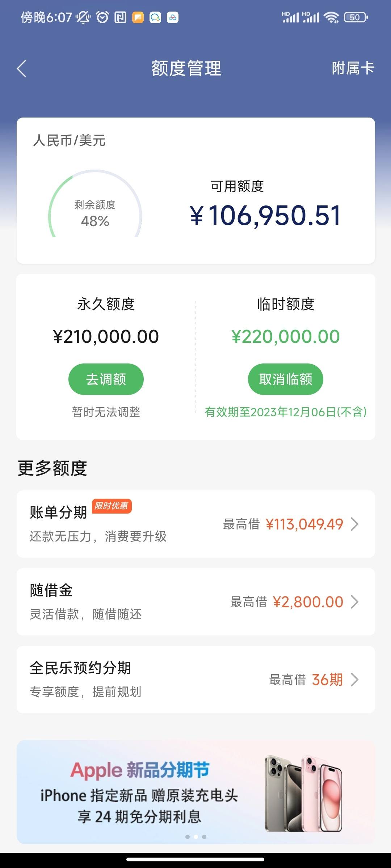Tap the available credit amount ¥106,950.51
Image resolution: width=391 pixels, height=868 pixels.
265,216
